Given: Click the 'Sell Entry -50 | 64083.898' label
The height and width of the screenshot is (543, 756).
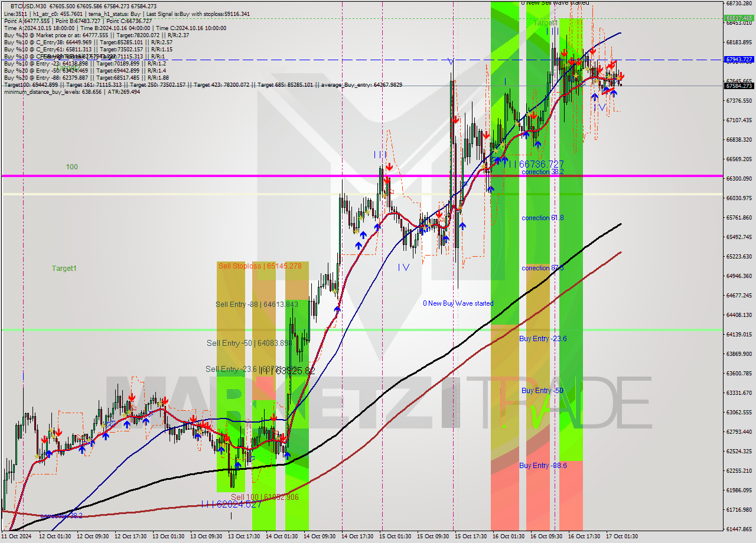Looking at the screenshot, I should 249,343.
